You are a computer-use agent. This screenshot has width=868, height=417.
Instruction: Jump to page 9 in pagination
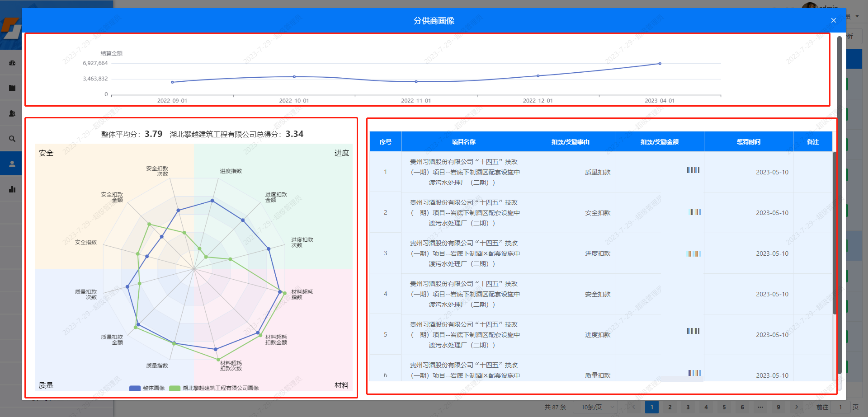(x=778, y=407)
